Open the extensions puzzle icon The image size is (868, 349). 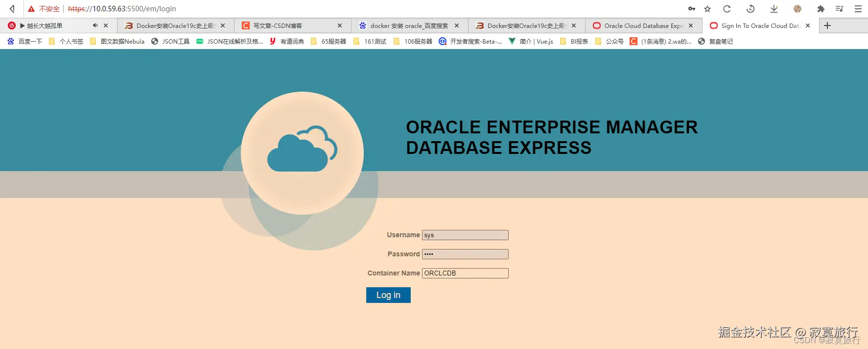(x=821, y=9)
